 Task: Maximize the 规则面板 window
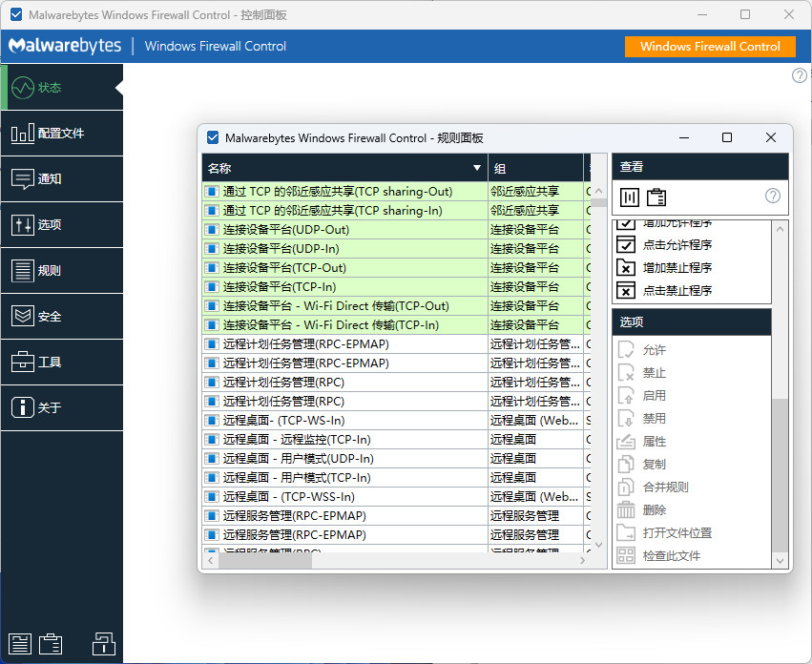(727, 137)
